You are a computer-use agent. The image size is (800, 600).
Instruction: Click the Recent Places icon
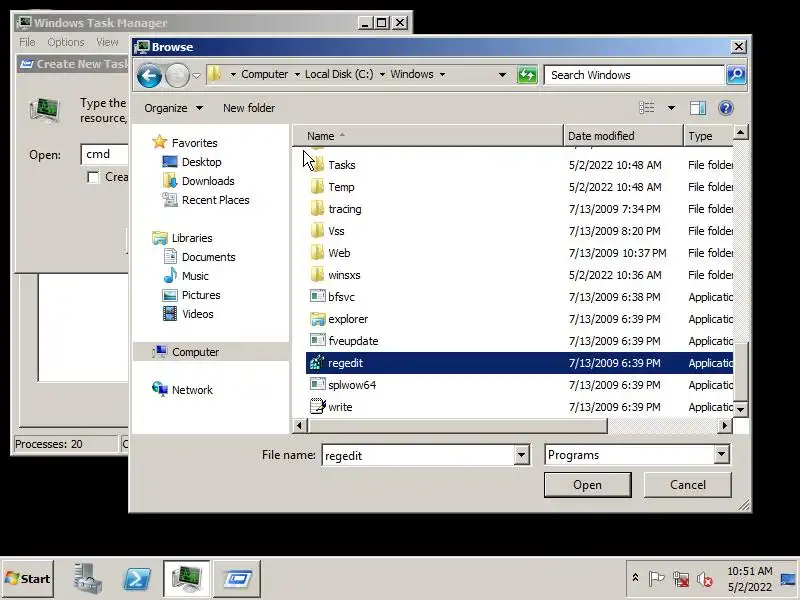pos(169,199)
